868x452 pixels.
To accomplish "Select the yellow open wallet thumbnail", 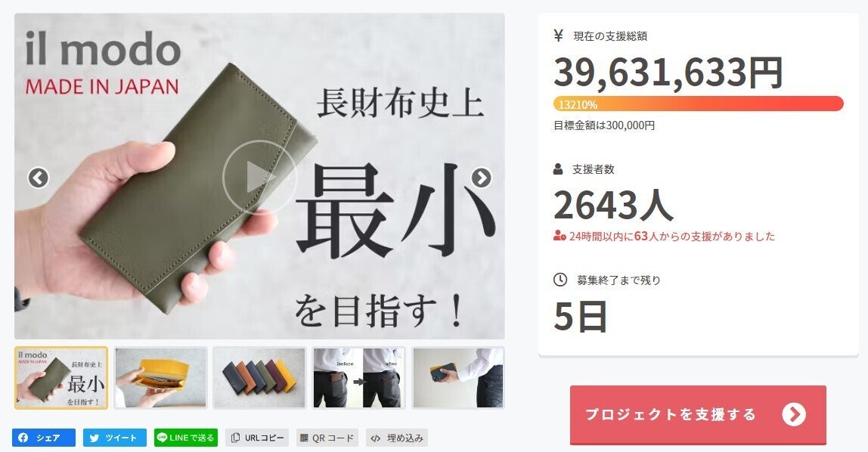I will 160,378.
